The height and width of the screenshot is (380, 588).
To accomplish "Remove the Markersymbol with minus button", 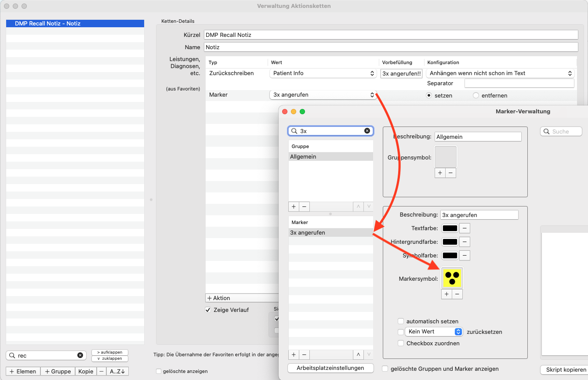I will click(x=457, y=294).
